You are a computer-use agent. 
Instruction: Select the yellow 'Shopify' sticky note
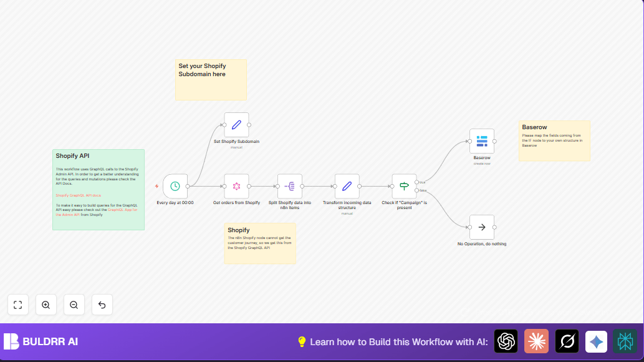260,243
